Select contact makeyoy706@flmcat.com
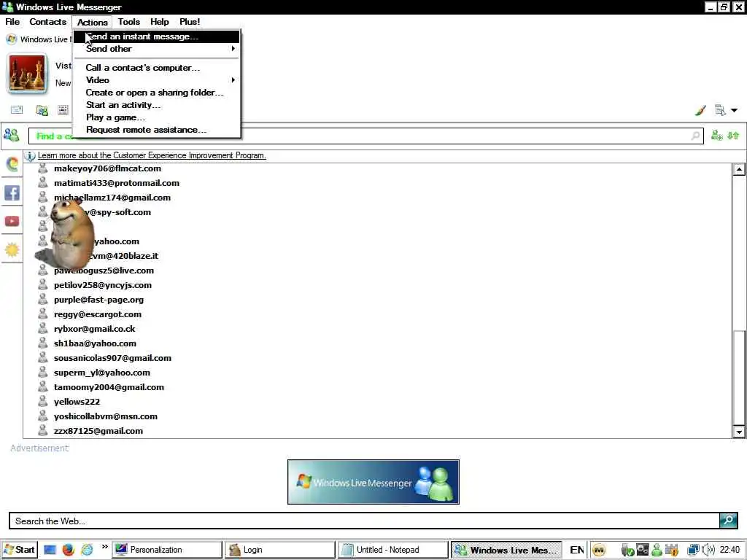Image resolution: width=747 pixels, height=560 pixels. point(107,168)
